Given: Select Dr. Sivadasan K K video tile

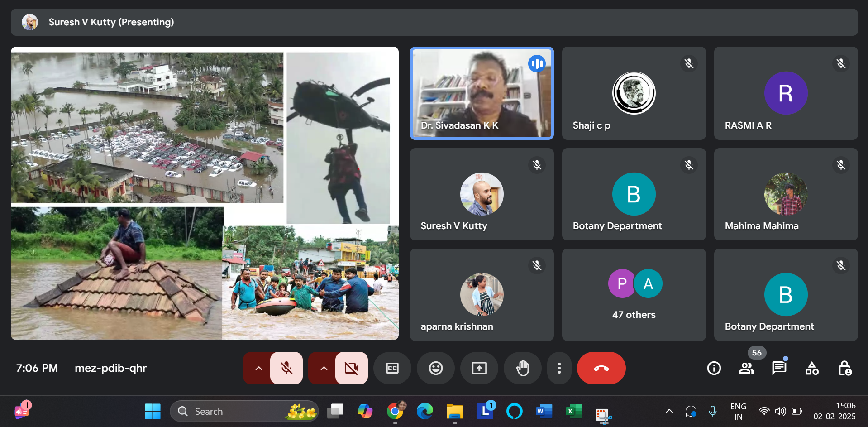Looking at the screenshot, I should point(482,93).
